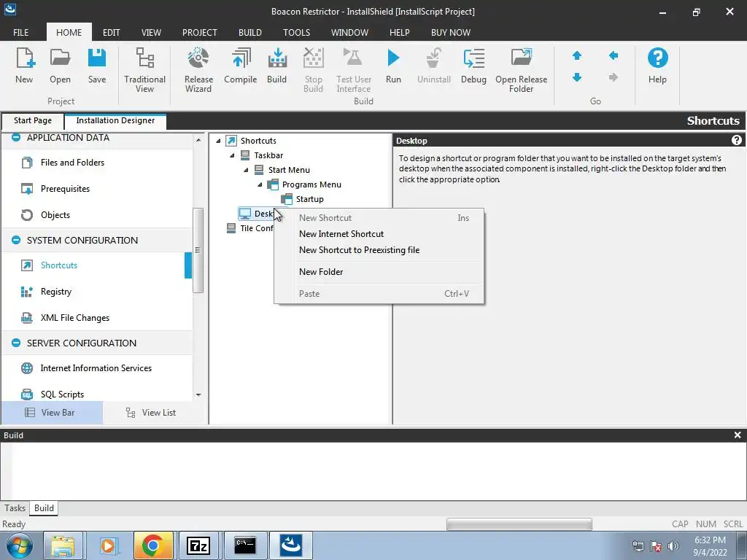Click Test User Interface icon

354,70
